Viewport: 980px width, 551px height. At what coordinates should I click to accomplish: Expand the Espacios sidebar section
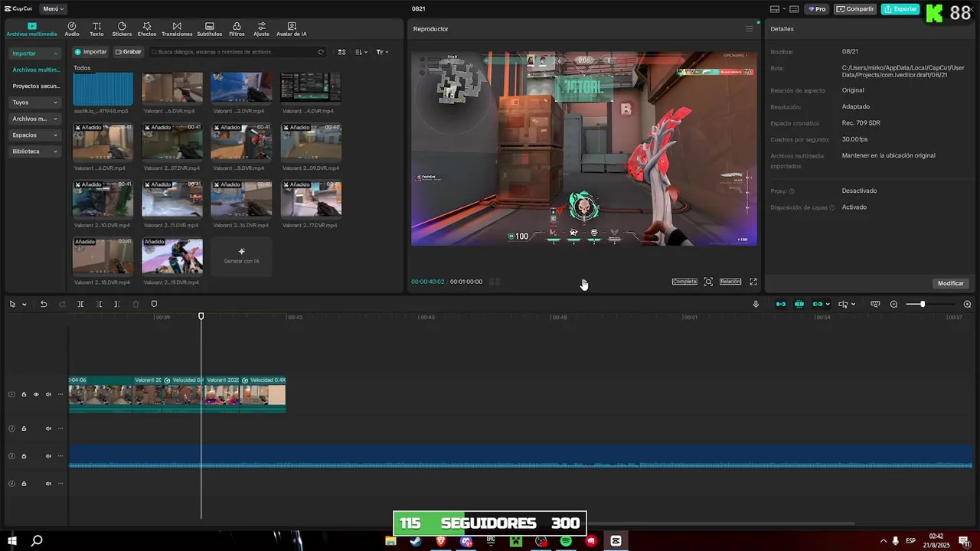click(x=35, y=135)
